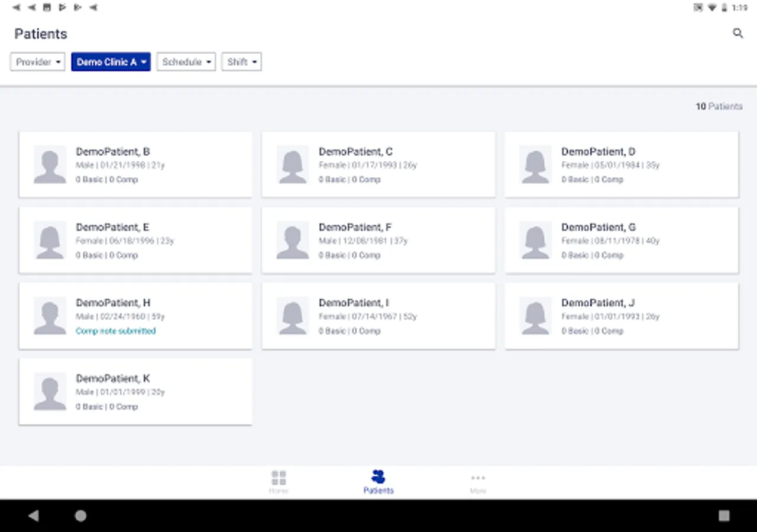Click Female 05/01/1984 35y details
The image size is (757, 532).
click(610, 166)
